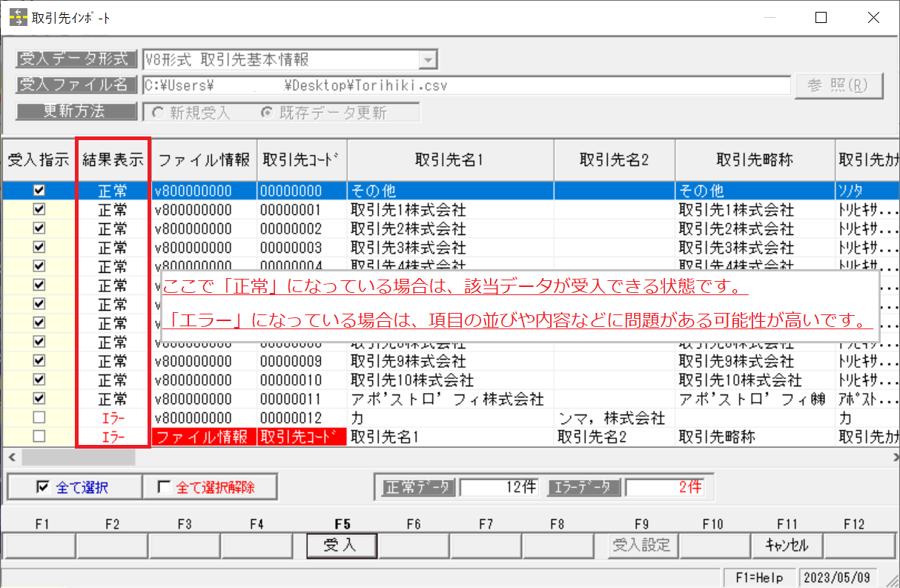Uncheck the 受入指示 box for row 00000001
Screen dimensions: 900x588
[39, 210]
